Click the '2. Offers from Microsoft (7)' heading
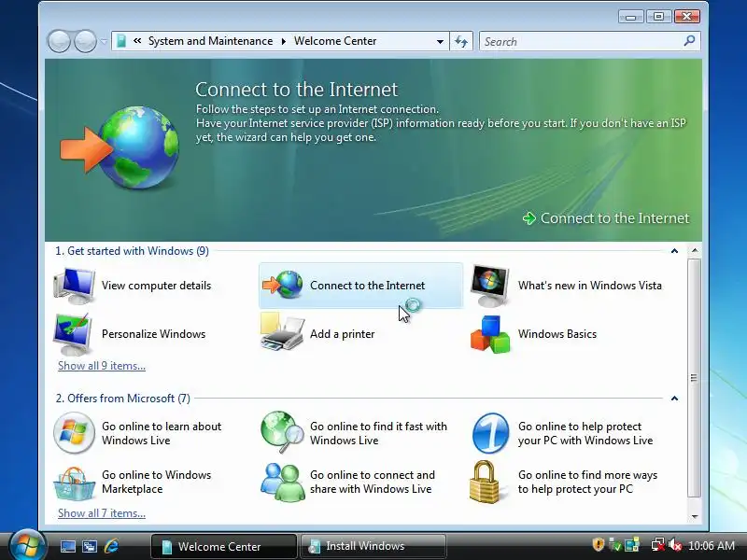This screenshot has height=560, width=747. pyautogui.click(x=123, y=399)
